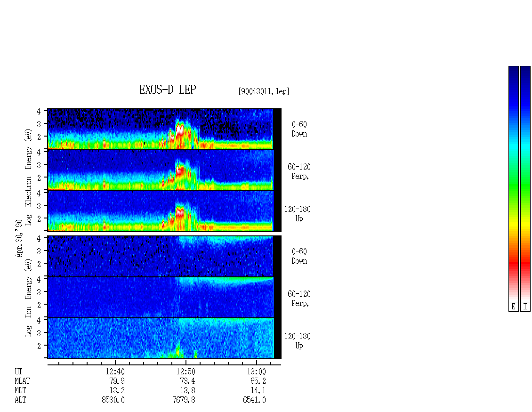This screenshot has height=412, width=532.
Task: Click the ALT row label
Action: [20, 400]
